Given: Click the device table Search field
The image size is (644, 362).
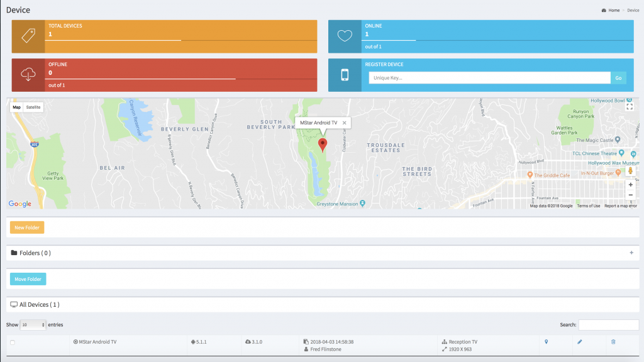Looking at the screenshot, I should tap(608, 325).
